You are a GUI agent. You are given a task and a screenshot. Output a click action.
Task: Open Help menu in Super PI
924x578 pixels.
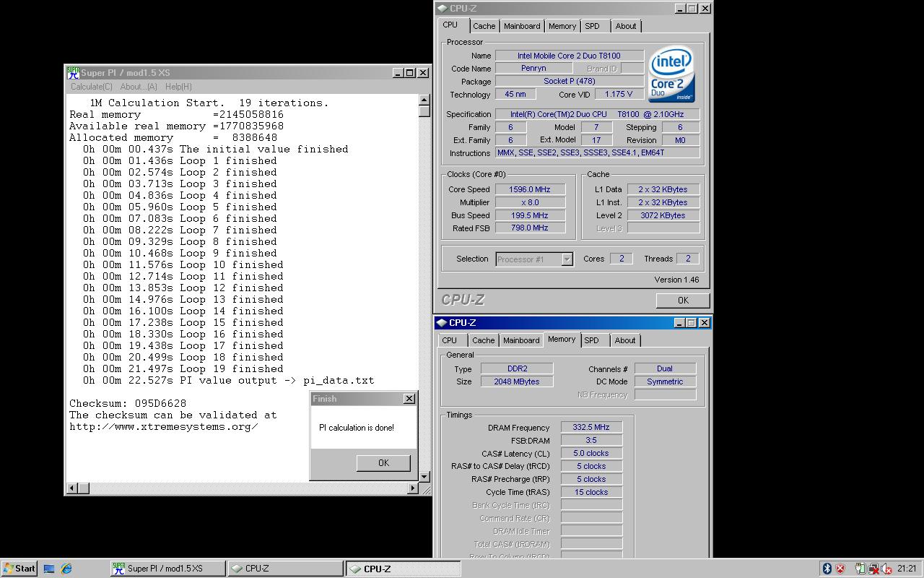pos(178,87)
